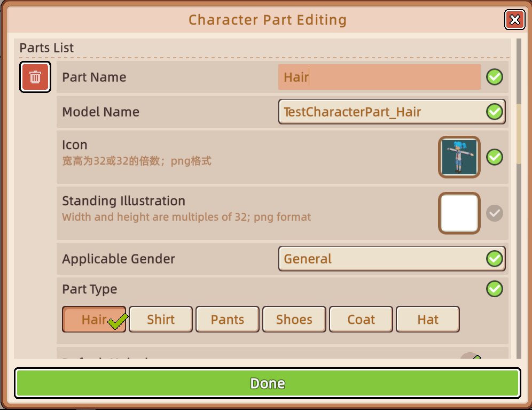Screen dimensions: 532x410
Task: Choose Coat as part type
Action: click(361, 320)
